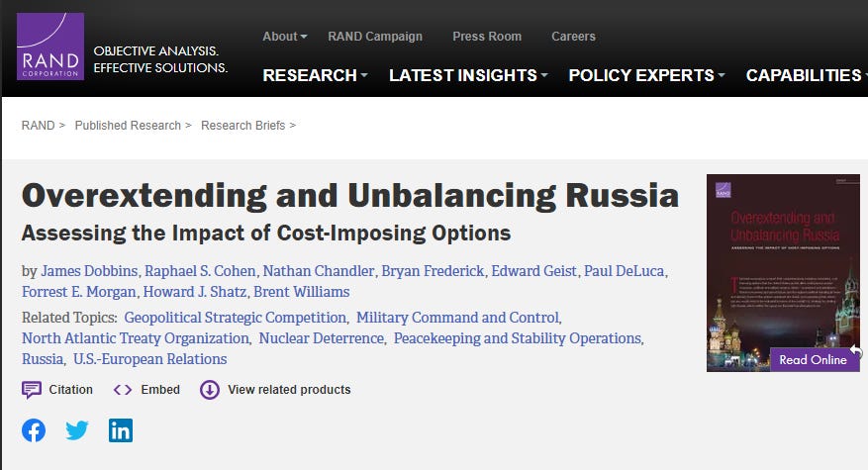Click the Read Online button

814,360
